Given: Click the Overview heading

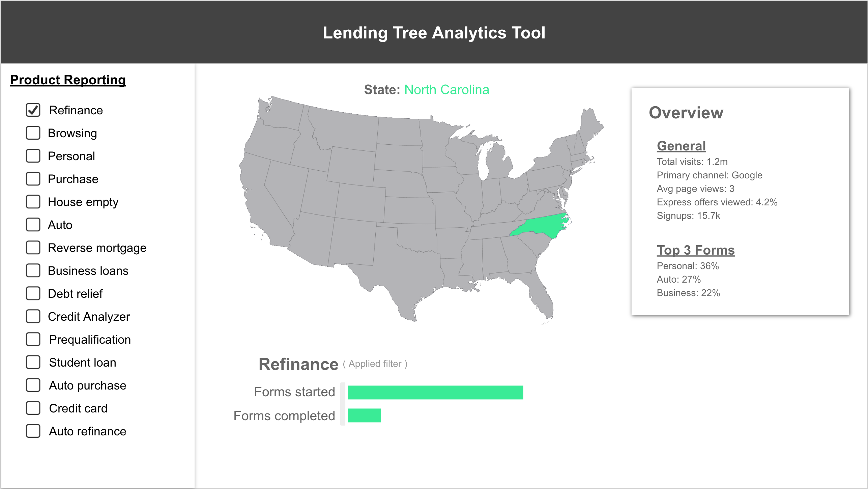Looking at the screenshot, I should tap(686, 113).
